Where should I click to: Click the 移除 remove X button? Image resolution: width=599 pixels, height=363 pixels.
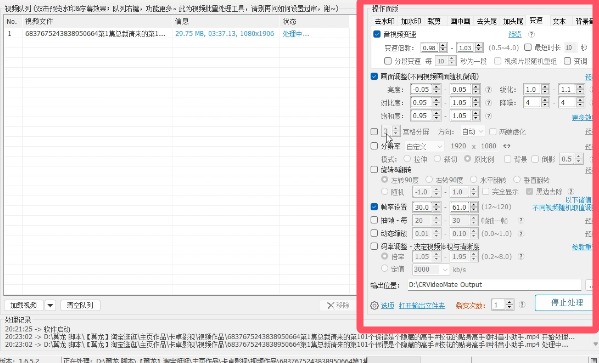pyautogui.click(x=338, y=305)
